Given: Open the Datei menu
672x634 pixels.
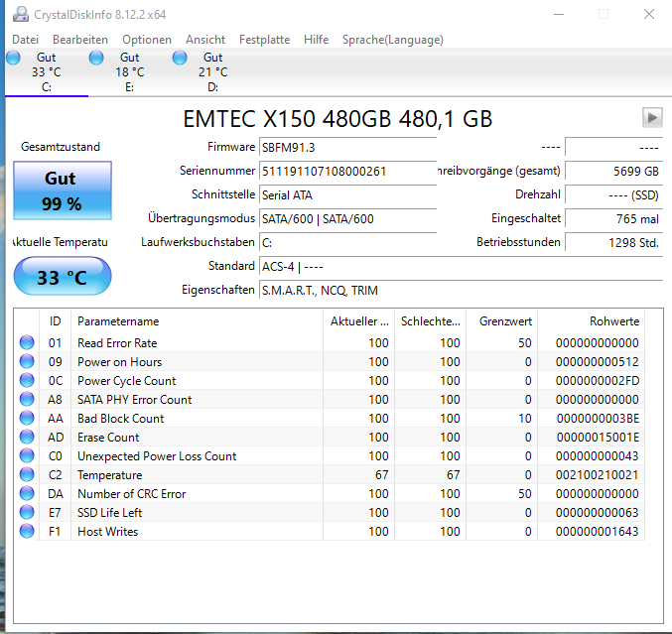Looking at the screenshot, I should [25, 40].
